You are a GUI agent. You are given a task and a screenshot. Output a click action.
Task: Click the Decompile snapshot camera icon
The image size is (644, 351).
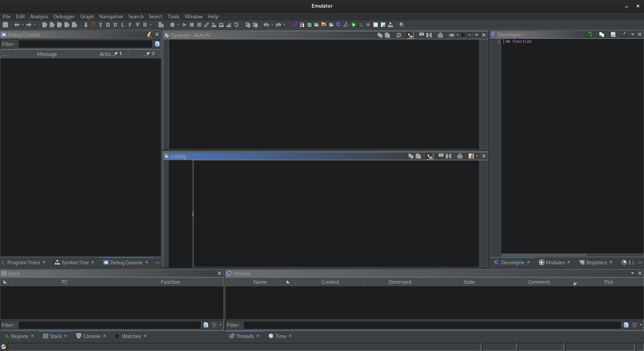click(x=624, y=35)
